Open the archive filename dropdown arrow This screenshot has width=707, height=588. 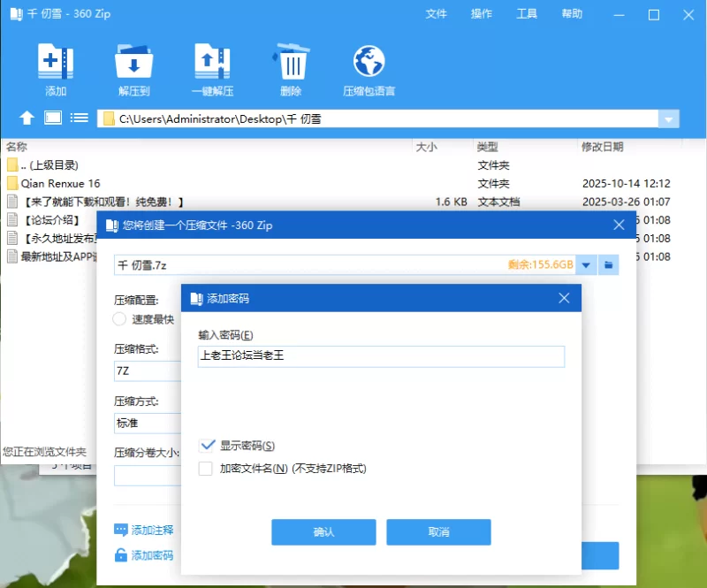coord(586,264)
